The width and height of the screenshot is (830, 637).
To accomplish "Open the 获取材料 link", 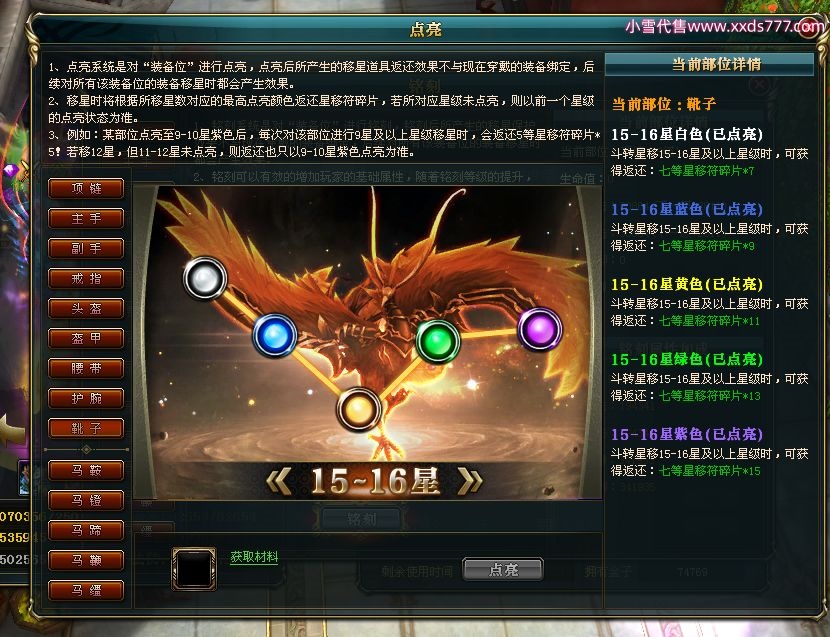I will click(x=254, y=557).
